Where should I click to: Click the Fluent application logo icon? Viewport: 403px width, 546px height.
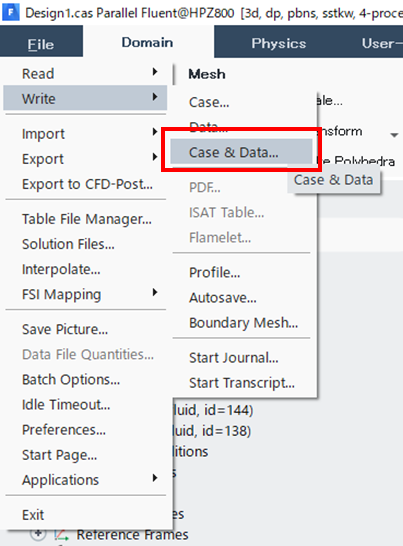[x=11, y=12]
